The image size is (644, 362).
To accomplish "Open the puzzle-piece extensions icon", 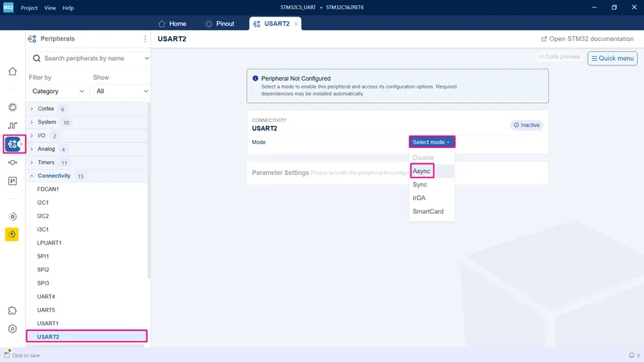I will pos(13,310).
